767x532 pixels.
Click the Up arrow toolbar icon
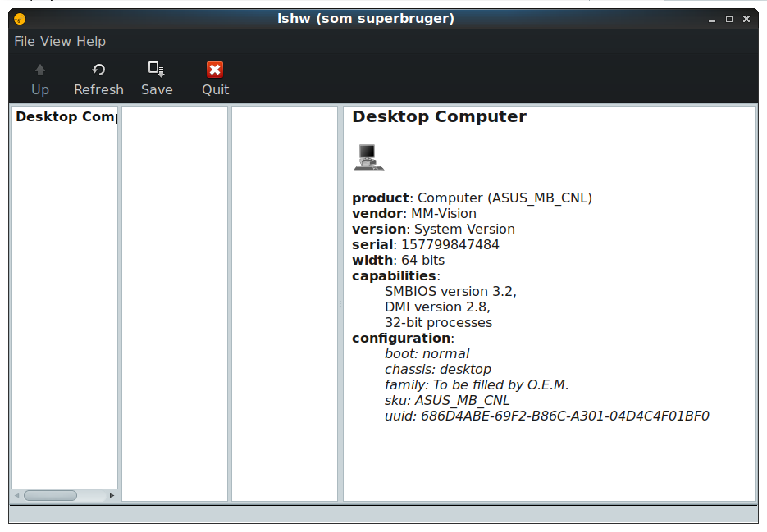[39, 70]
